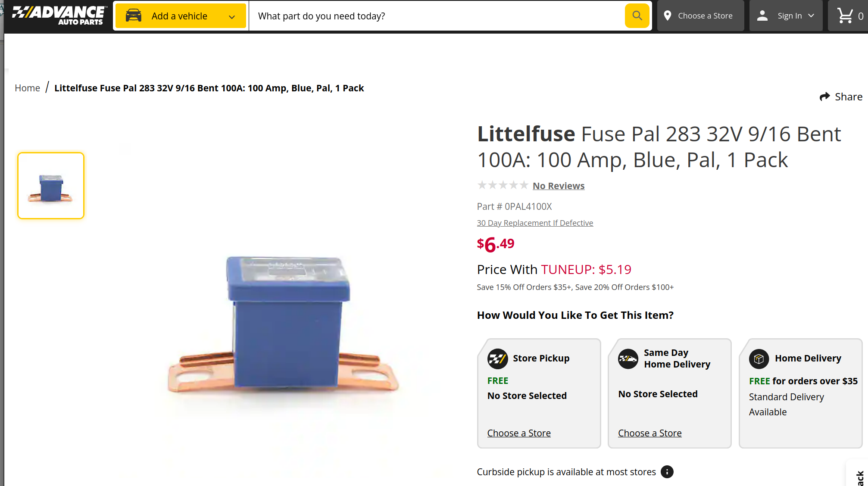Image resolution: width=868 pixels, height=486 pixels.
Task: Open the shopping cart icon
Action: 845,16
